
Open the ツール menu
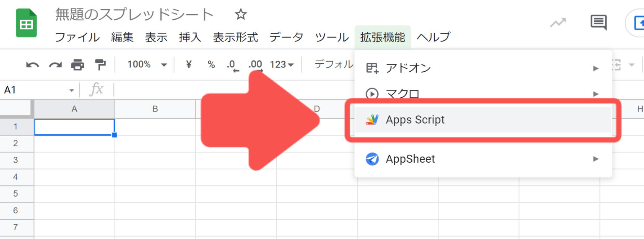pyautogui.click(x=332, y=37)
